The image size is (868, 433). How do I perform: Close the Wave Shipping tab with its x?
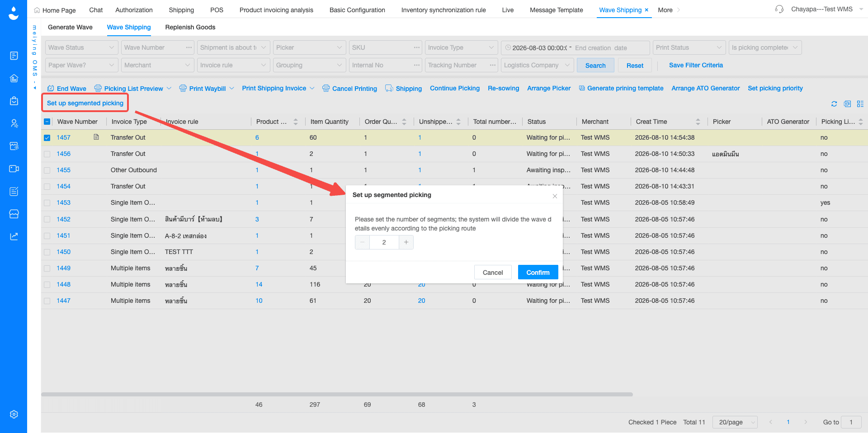tap(646, 10)
